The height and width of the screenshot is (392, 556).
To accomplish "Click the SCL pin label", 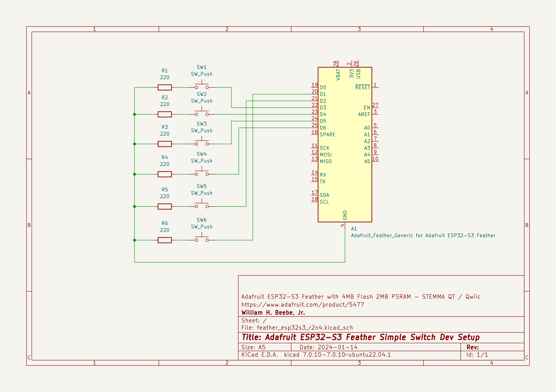I will (324, 202).
